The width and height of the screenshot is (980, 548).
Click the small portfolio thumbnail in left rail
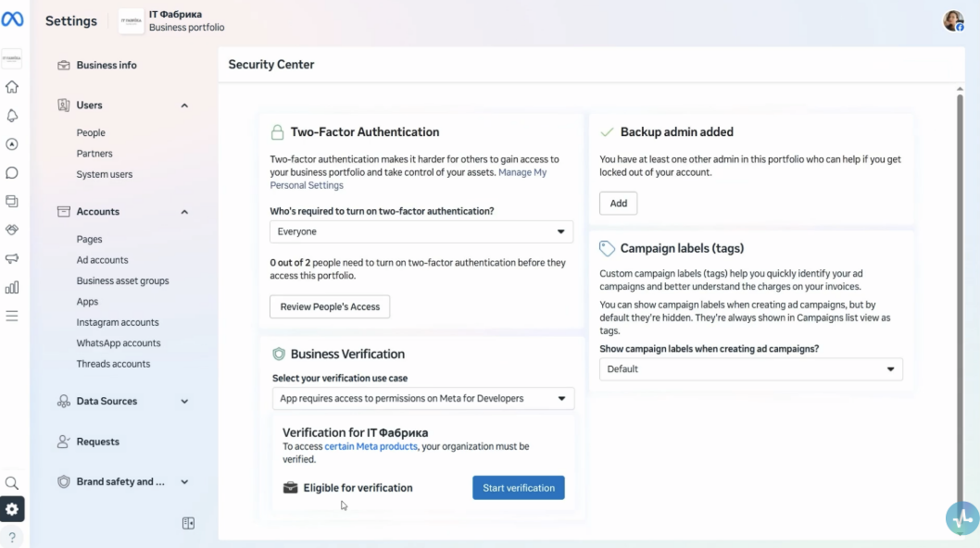pyautogui.click(x=12, y=58)
